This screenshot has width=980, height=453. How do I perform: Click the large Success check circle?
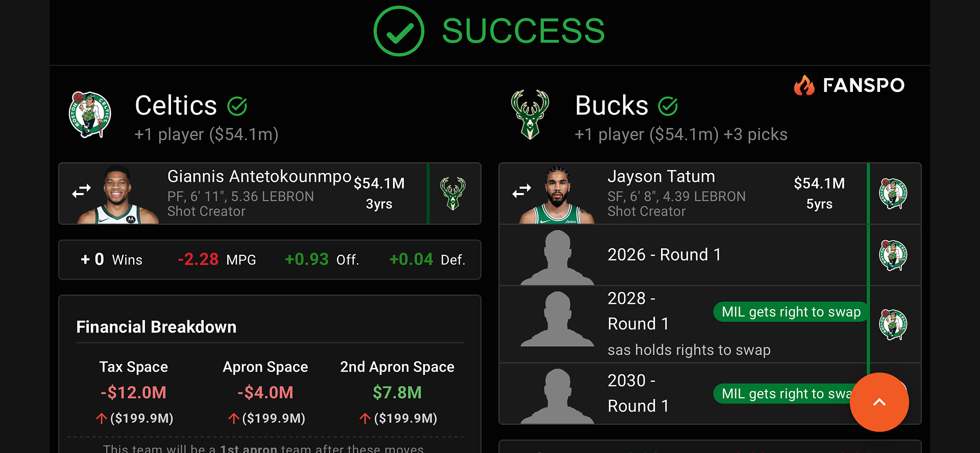pos(399,31)
